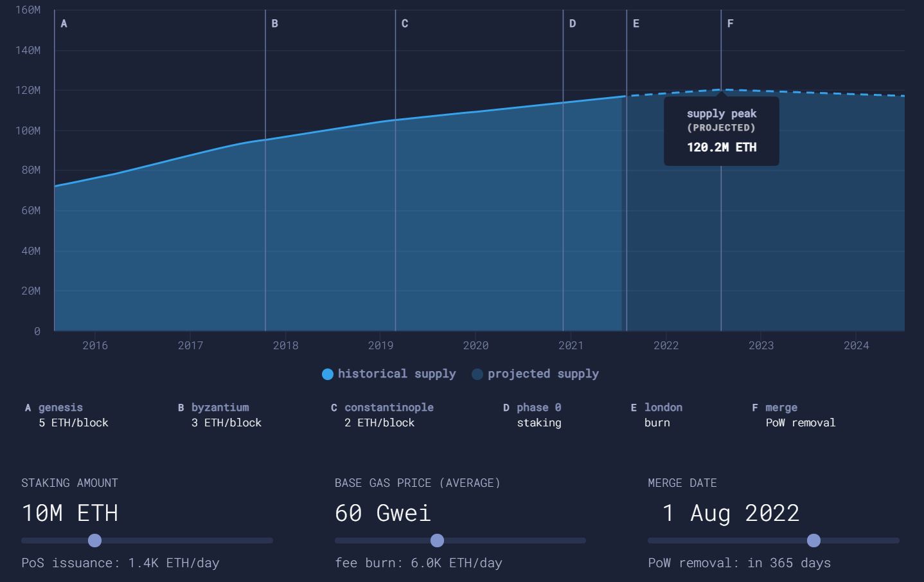Click the 10M ETH staking value
The image size is (924, 582).
[70, 513]
